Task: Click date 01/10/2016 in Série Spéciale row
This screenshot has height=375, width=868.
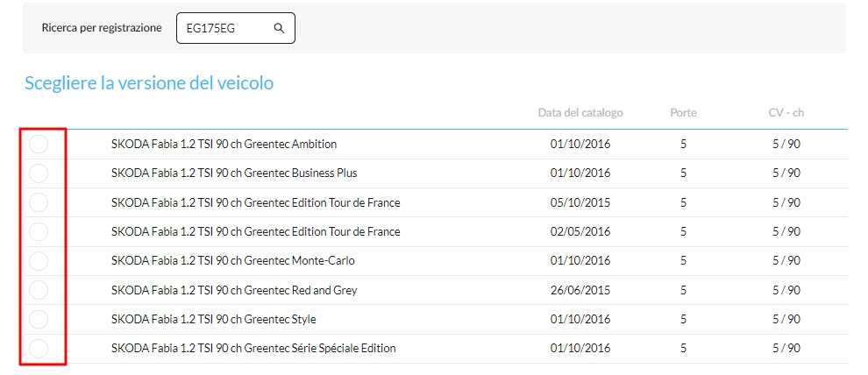Action: coord(580,349)
